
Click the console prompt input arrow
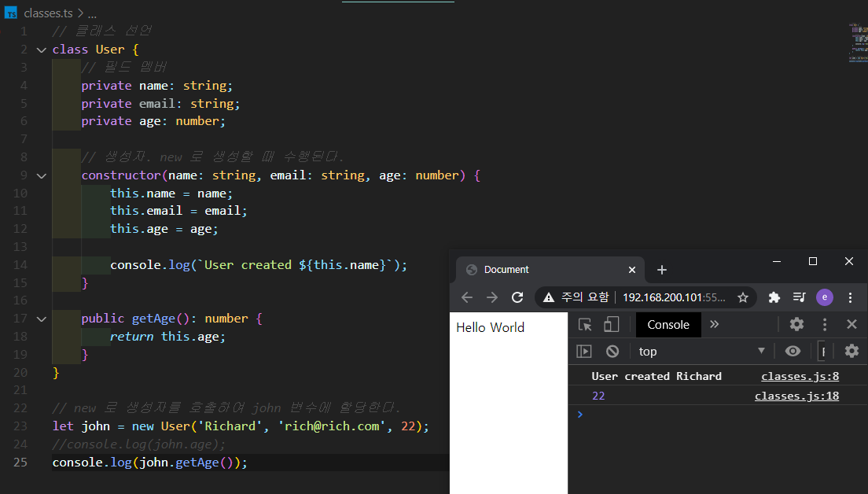pos(580,415)
